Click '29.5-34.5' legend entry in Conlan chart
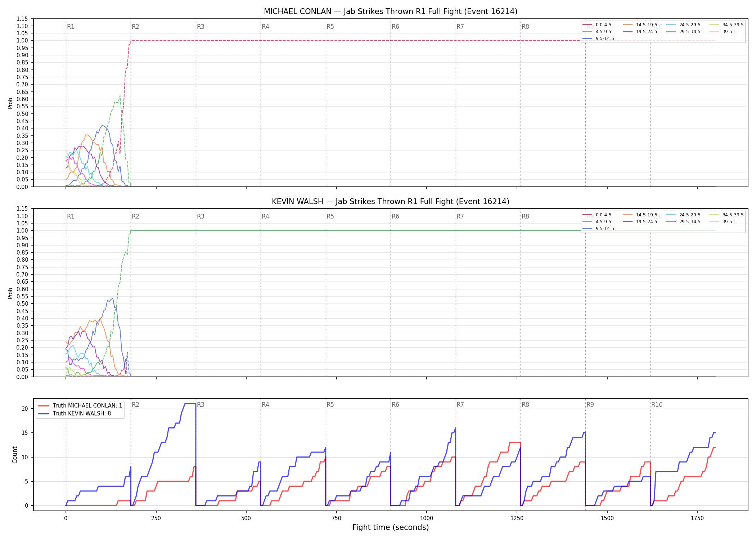Image resolution: width=756 pixels, height=540 pixels. [x=683, y=32]
